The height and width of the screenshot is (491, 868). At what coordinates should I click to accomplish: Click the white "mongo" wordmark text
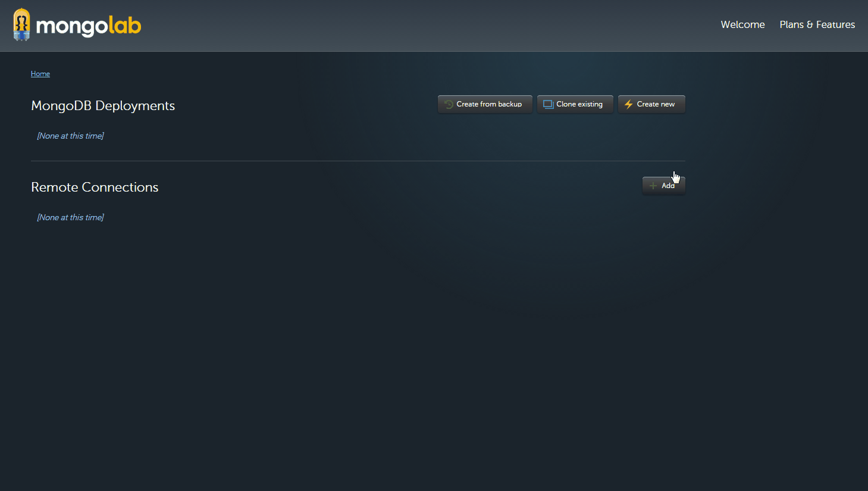[72, 26]
